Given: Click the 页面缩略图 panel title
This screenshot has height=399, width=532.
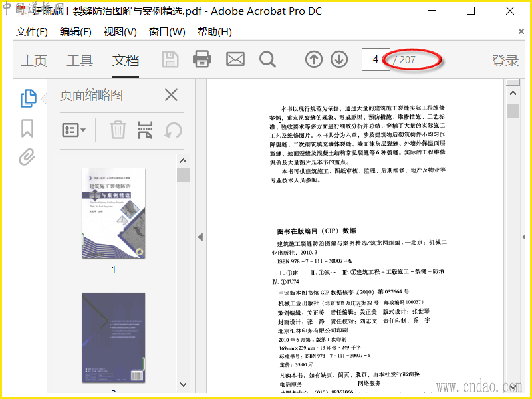Looking at the screenshot, I should pyautogui.click(x=91, y=95).
